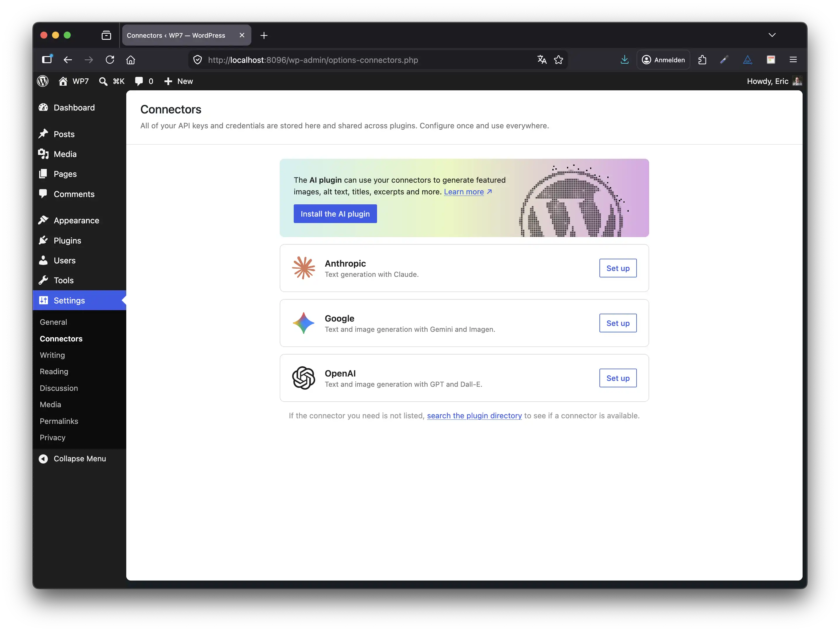840x632 pixels.
Task: Click the search magnifier in admin bar
Action: pyautogui.click(x=103, y=81)
